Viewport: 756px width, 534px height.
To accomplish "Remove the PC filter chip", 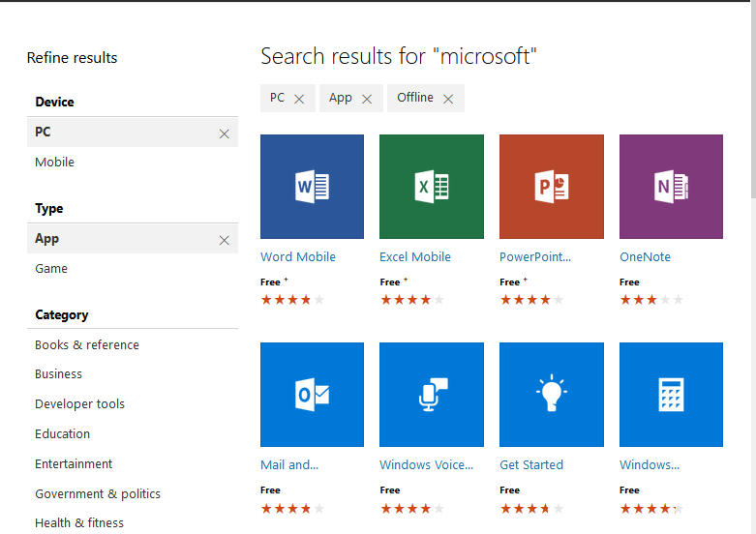I will tap(299, 99).
